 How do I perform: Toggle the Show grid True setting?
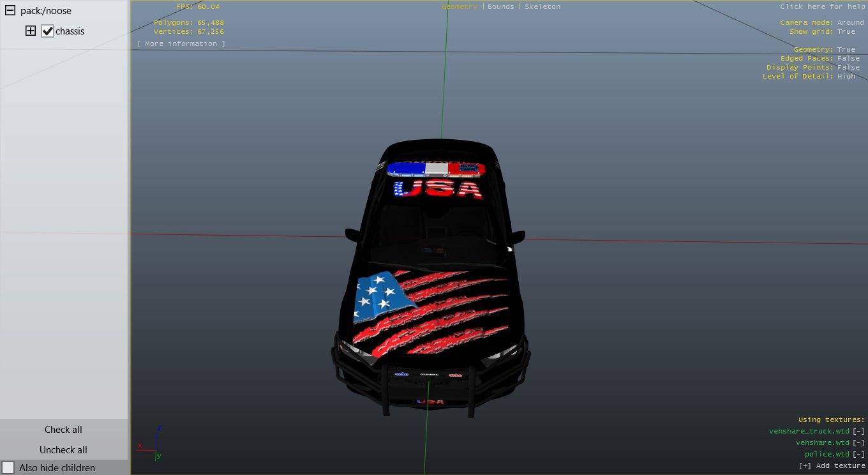(846, 32)
